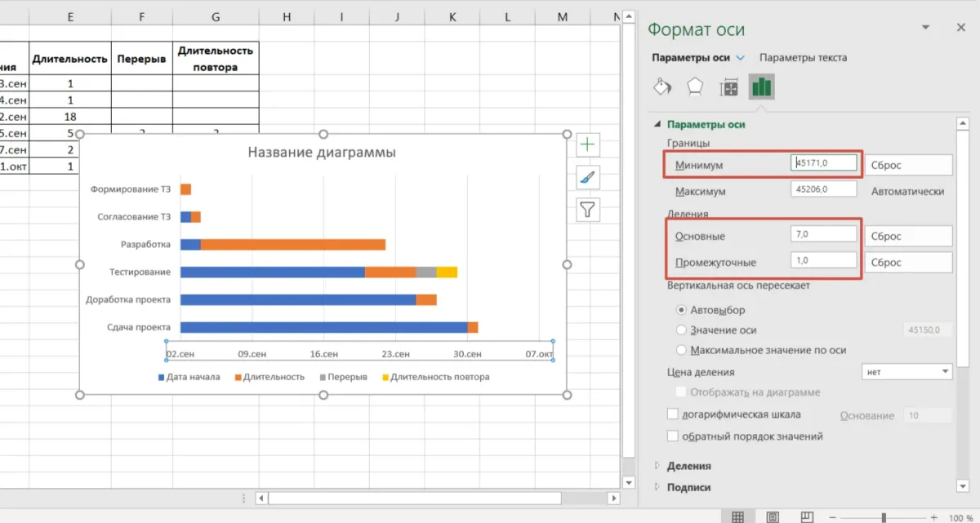Screen dimensions: 980x523
Task: Open the Effects pentagon icon tab
Action: tap(695, 86)
